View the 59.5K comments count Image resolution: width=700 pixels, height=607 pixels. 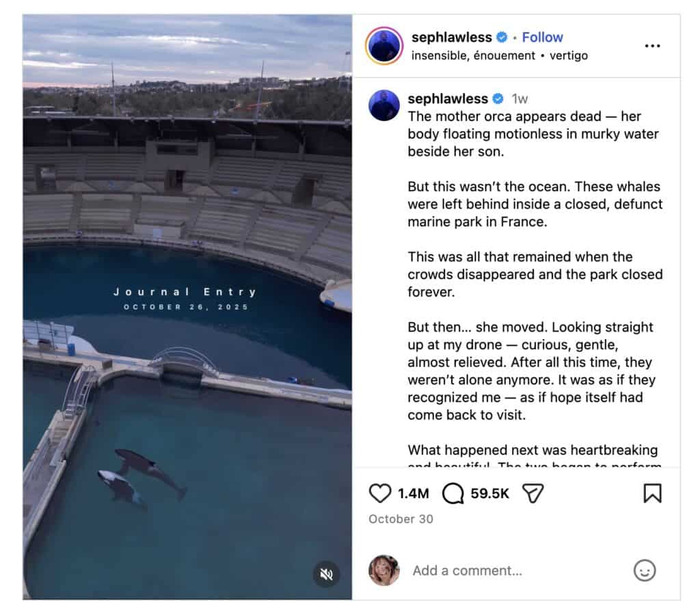[x=489, y=493]
